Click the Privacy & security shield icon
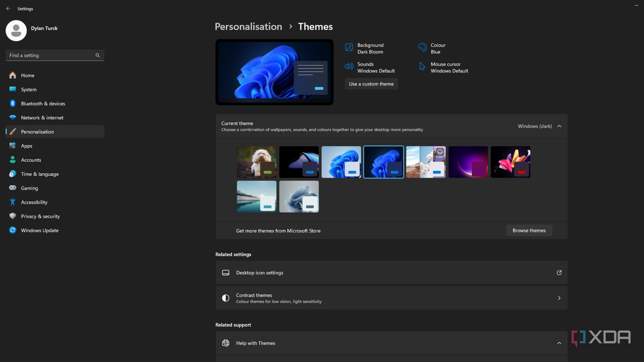The height and width of the screenshot is (362, 644). (x=13, y=216)
